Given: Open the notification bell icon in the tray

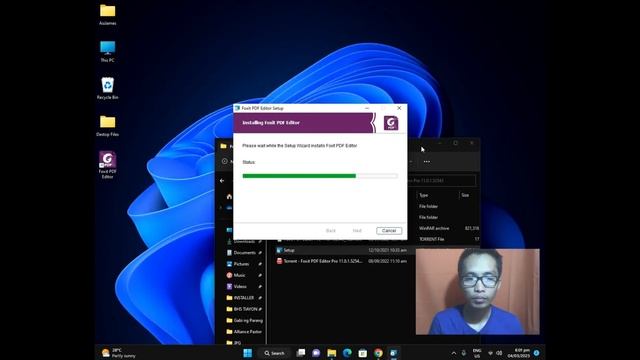Looking at the screenshot, I should 536,353.
